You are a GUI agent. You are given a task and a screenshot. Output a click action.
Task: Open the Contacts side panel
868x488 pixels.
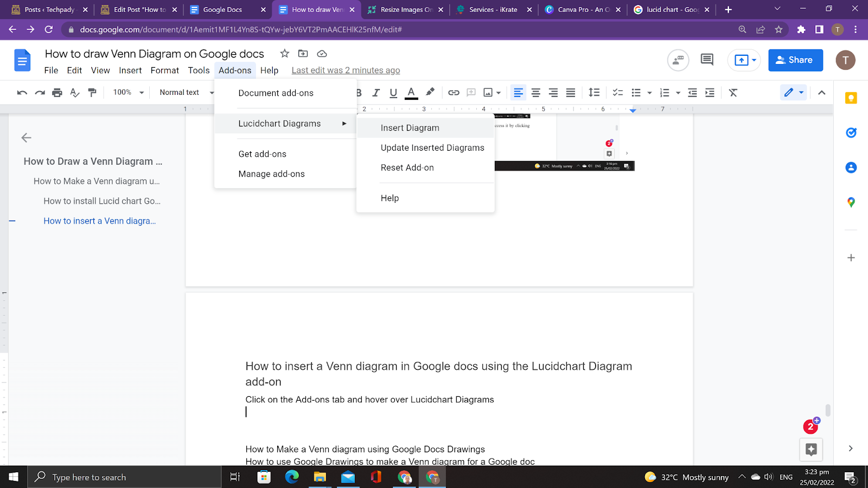[x=851, y=168]
